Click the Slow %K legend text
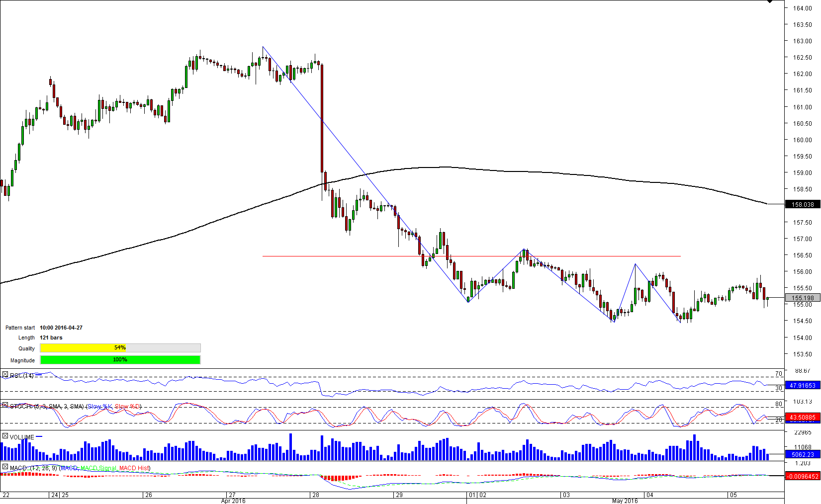 coord(100,407)
